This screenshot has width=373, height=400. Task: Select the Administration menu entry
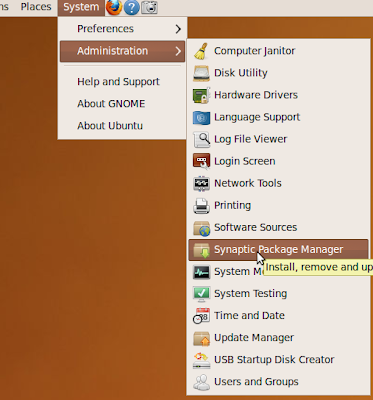122,51
